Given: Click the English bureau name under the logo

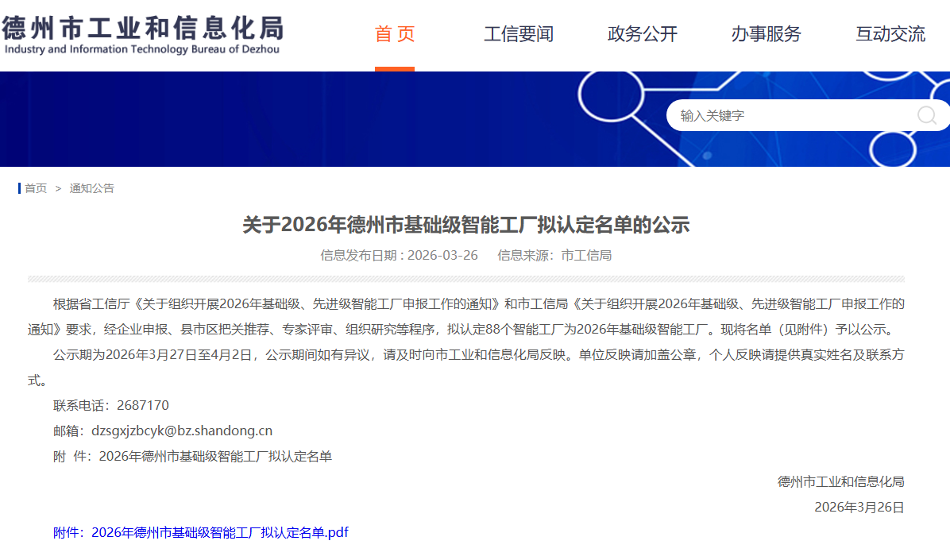Looking at the screenshot, I should [x=142, y=49].
